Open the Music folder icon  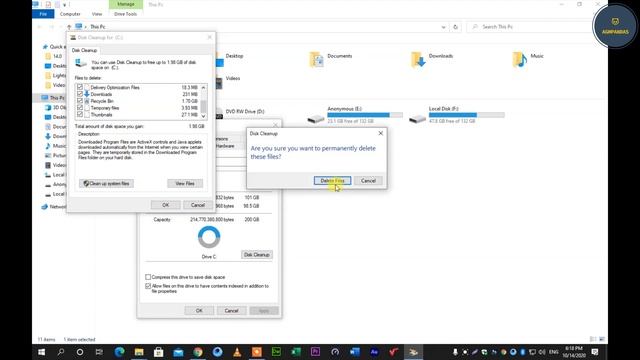point(520,60)
